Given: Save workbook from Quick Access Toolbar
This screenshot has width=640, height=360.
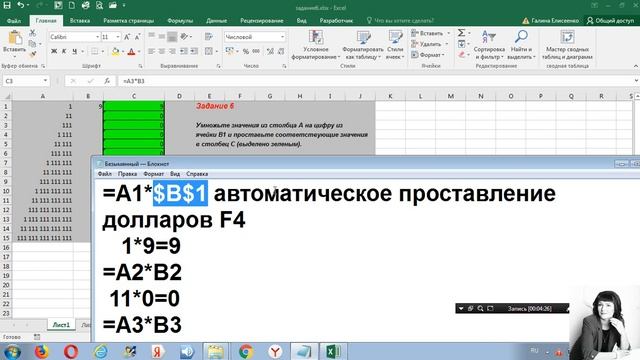Looking at the screenshot, I should click(x=7, y=5).
